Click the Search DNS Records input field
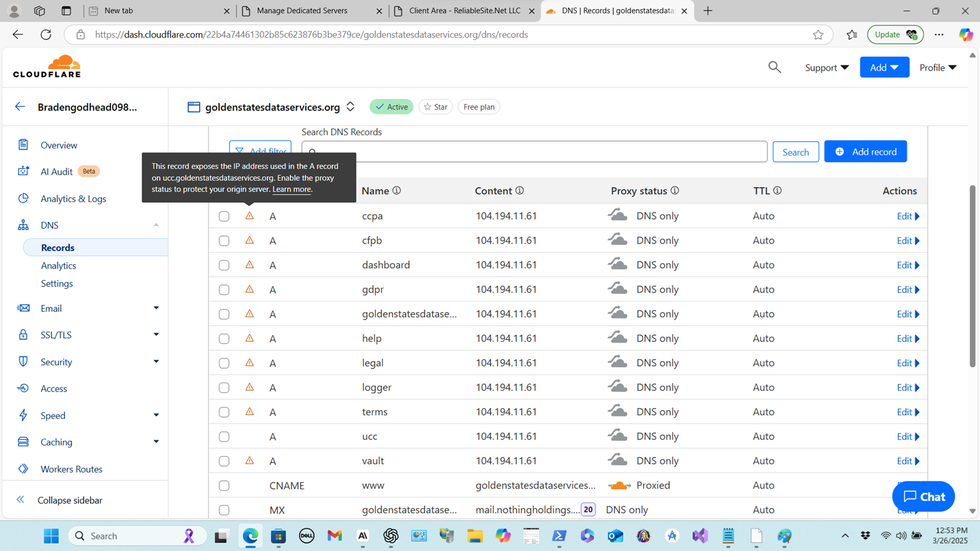Viewport: 980px width, 551px height. (x=534, y=152)
